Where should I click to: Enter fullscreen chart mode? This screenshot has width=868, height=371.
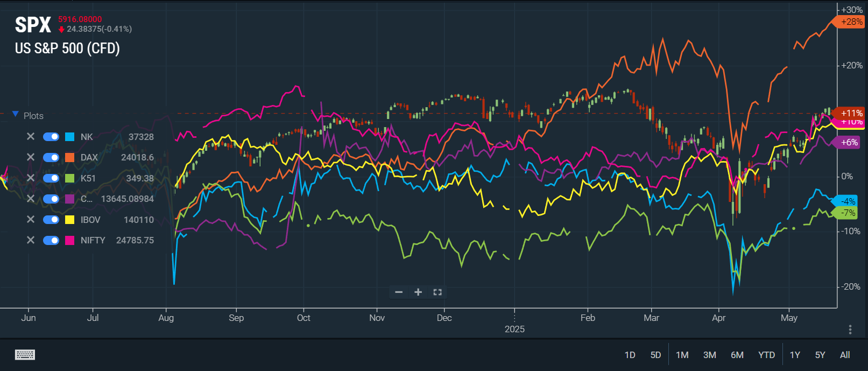tap(437, 292)
